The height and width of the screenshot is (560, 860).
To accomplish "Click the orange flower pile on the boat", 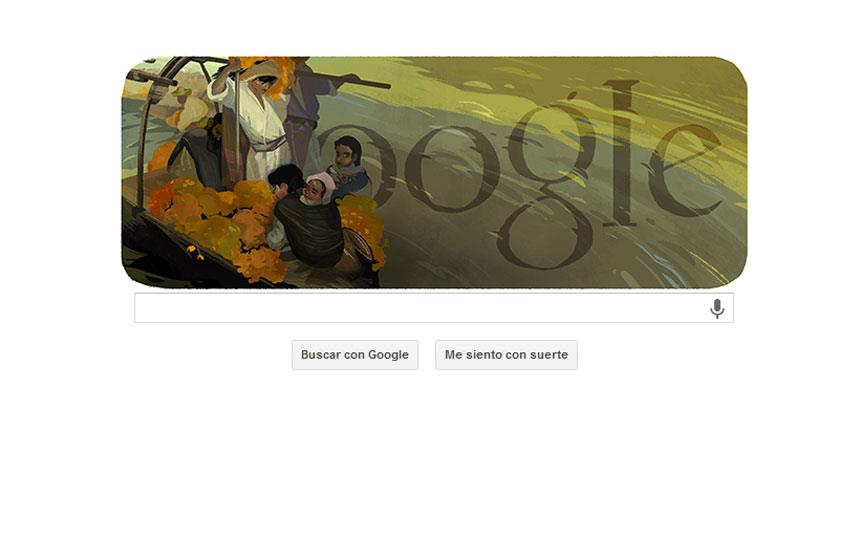I will (x=214, y=225).
